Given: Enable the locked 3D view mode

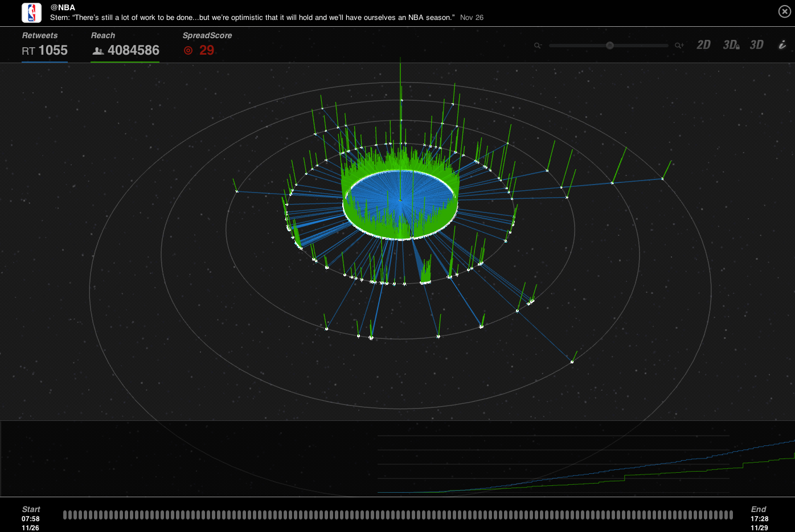Looking at the screenshot, I should point(730,44).
